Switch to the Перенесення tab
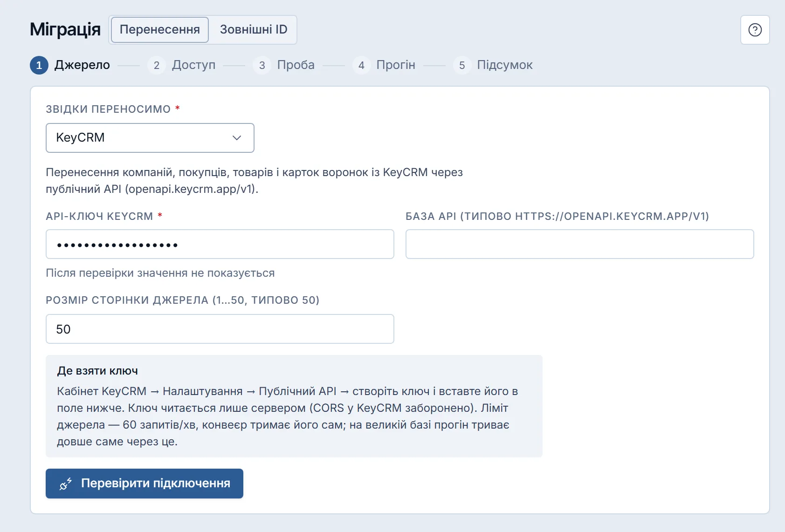Screen dimensions: 785x532 point(159,30)
